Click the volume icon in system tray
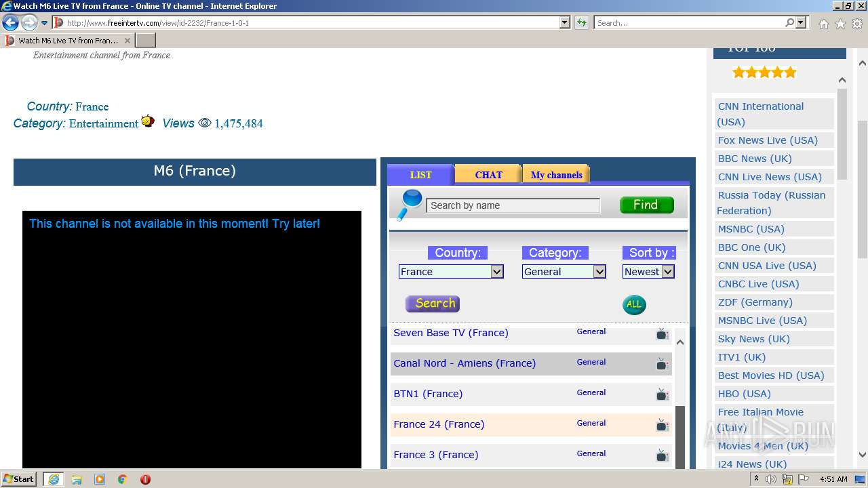868x488 pixels. point(771,479)
